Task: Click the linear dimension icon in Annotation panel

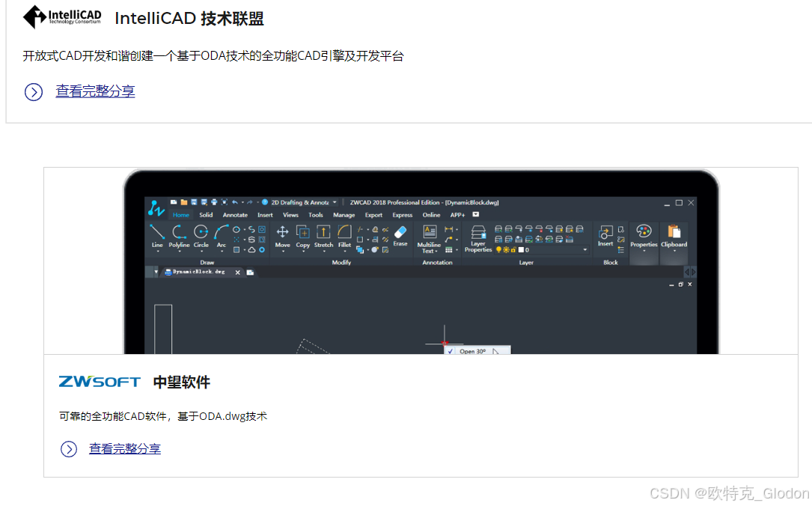Action: pyautogui.click(x=448, y=230)
